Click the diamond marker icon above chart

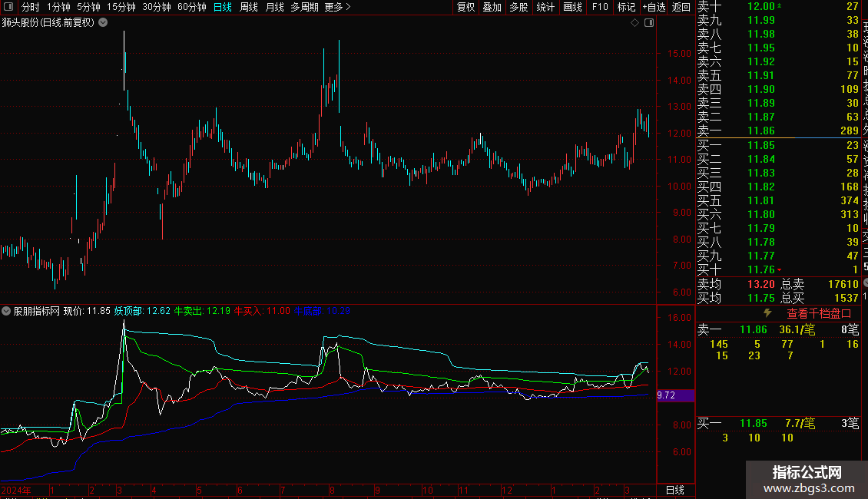coord(635,23)
